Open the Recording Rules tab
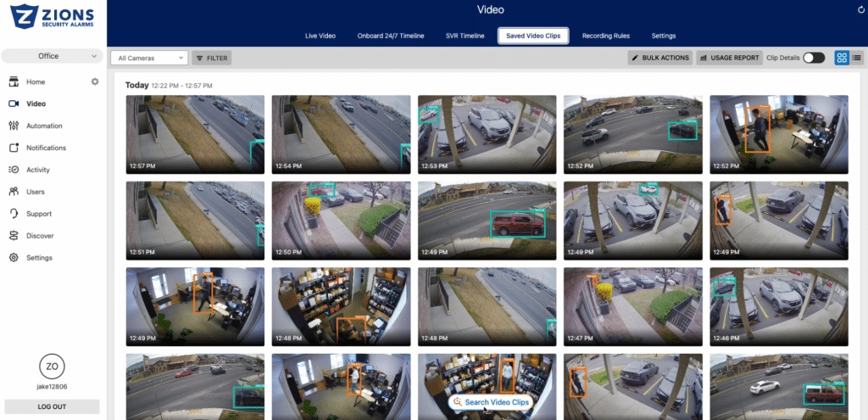This screenshot has width=868, height=420. 605,36
